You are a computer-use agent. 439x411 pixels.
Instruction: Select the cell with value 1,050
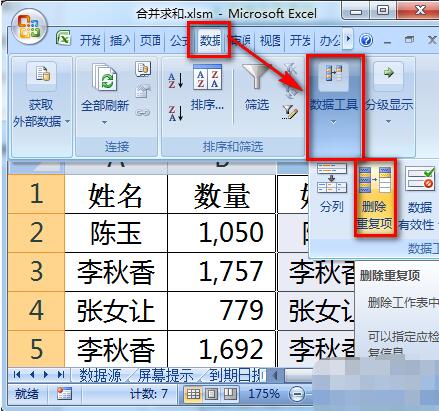pyautogui.click(x=222, y=233)
